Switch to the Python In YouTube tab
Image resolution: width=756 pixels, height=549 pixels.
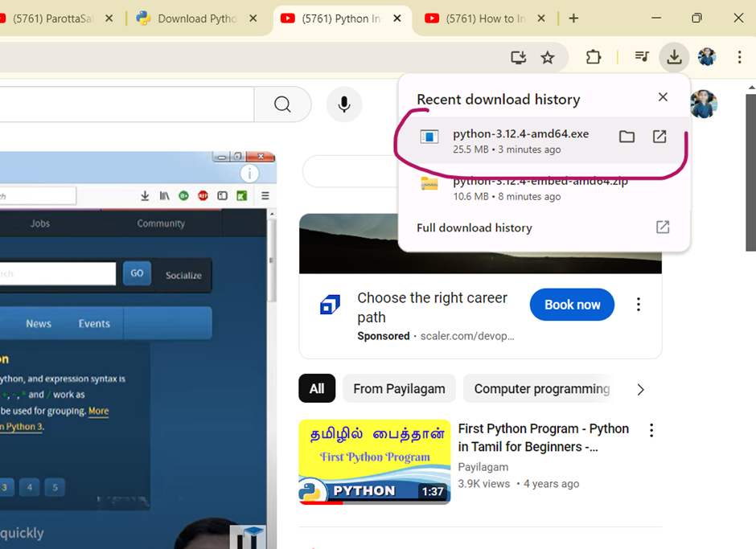point(342,18)
